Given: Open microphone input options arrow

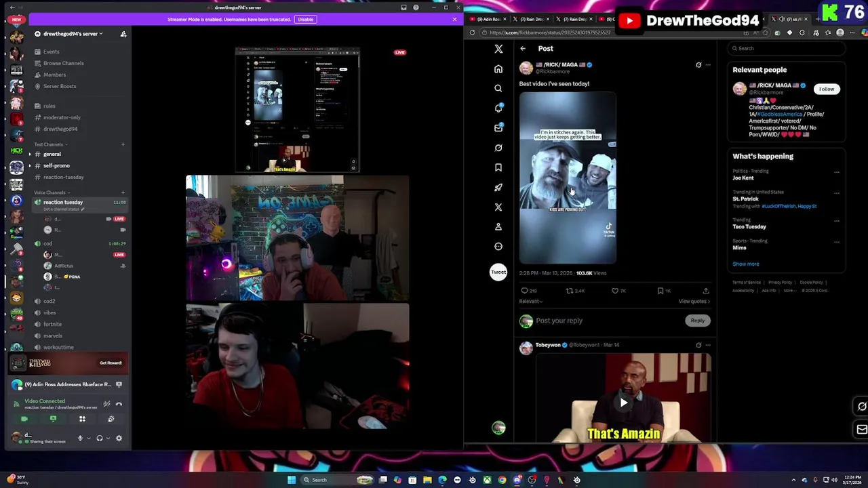Looking at the screenshot, I should coord(87,438).
